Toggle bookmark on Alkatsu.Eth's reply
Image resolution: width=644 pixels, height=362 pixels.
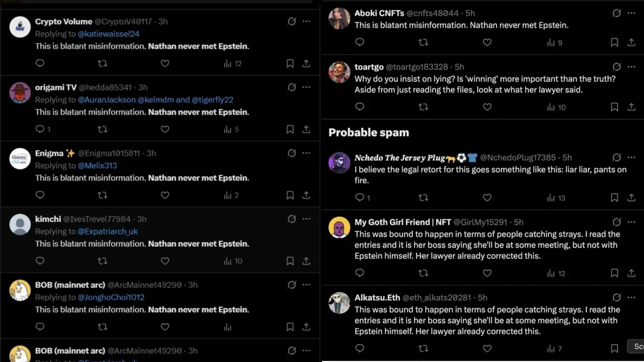coord(614,349)
